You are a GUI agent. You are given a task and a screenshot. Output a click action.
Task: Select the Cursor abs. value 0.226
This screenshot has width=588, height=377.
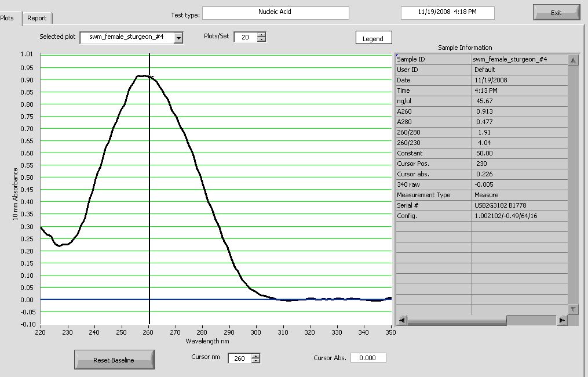[484, 174]
